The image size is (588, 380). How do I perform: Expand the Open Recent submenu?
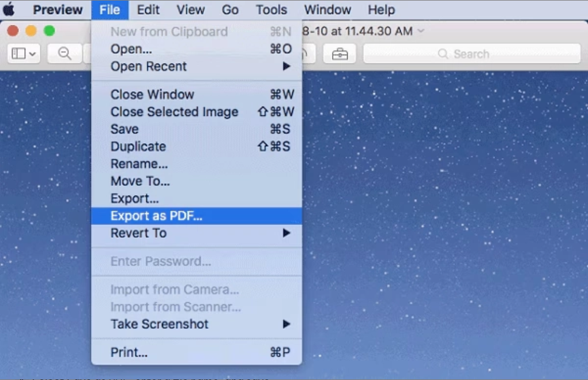(149, 66)
